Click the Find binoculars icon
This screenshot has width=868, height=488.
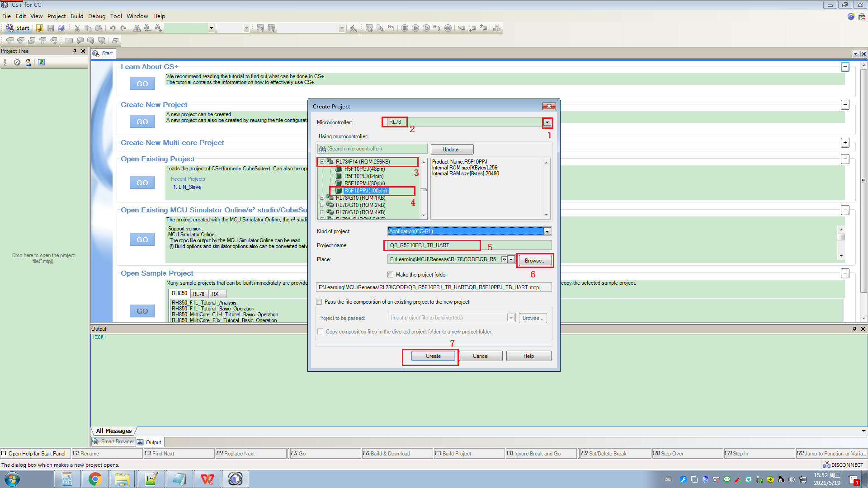pos(137,28)
